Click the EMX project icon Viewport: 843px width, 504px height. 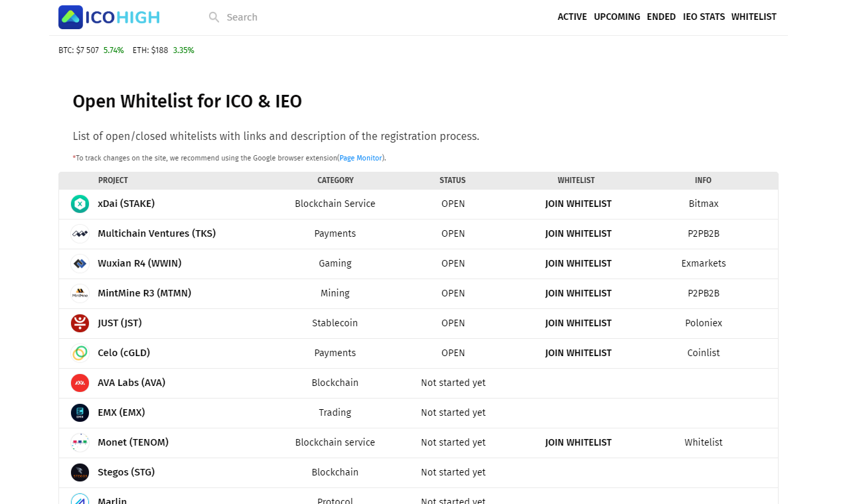[80, 413]
